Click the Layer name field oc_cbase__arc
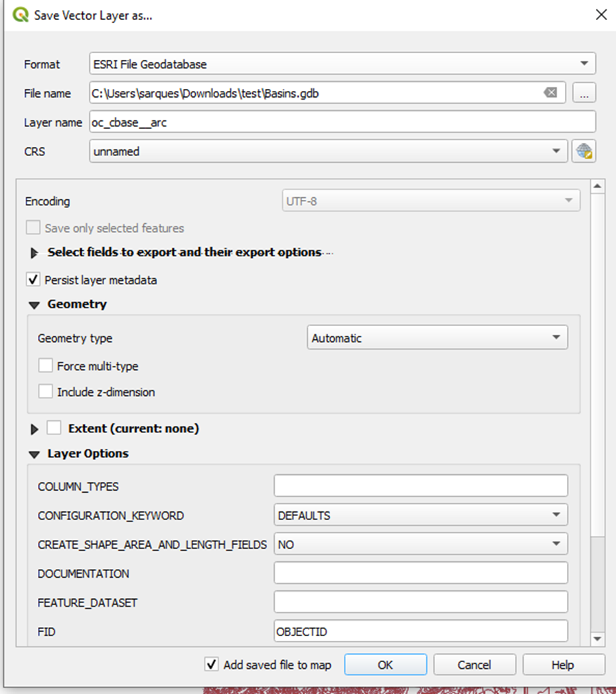This screenshot has height=694, width=616. (343, 122)
